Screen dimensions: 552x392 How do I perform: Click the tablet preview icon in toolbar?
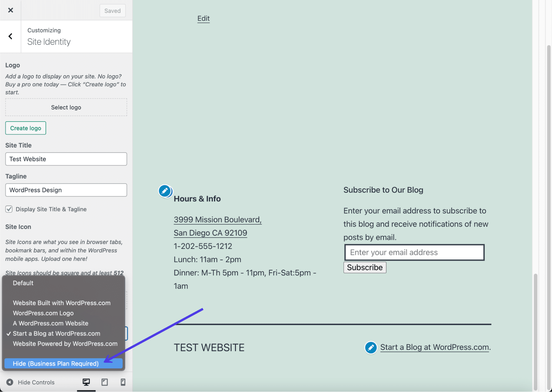(104, 382)
